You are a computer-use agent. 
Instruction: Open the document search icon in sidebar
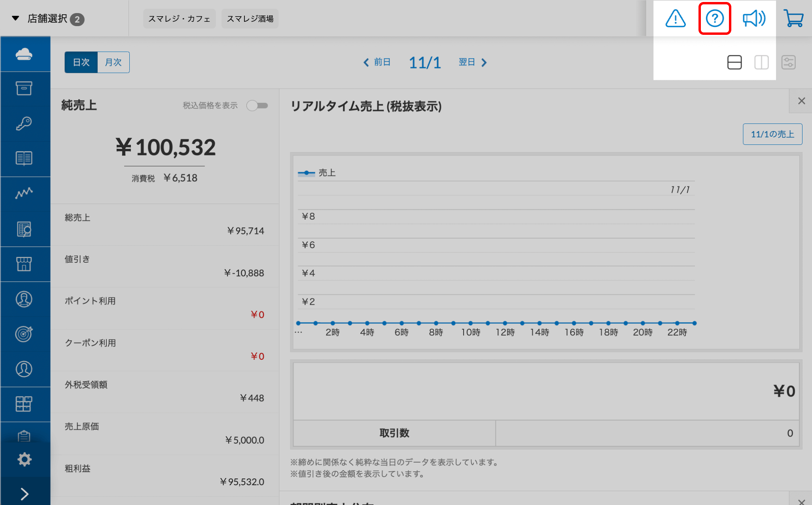click(x=24, y=229)
